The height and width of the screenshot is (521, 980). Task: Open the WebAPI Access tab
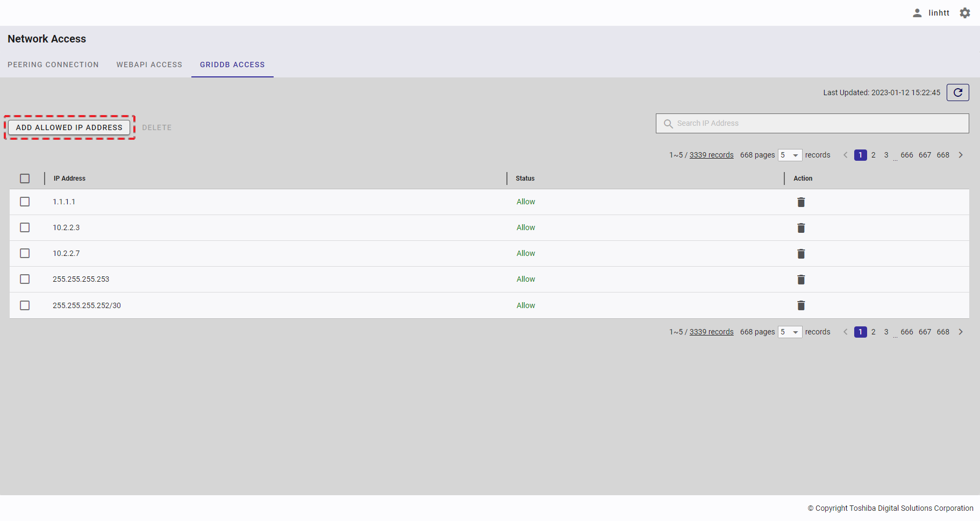149,65
